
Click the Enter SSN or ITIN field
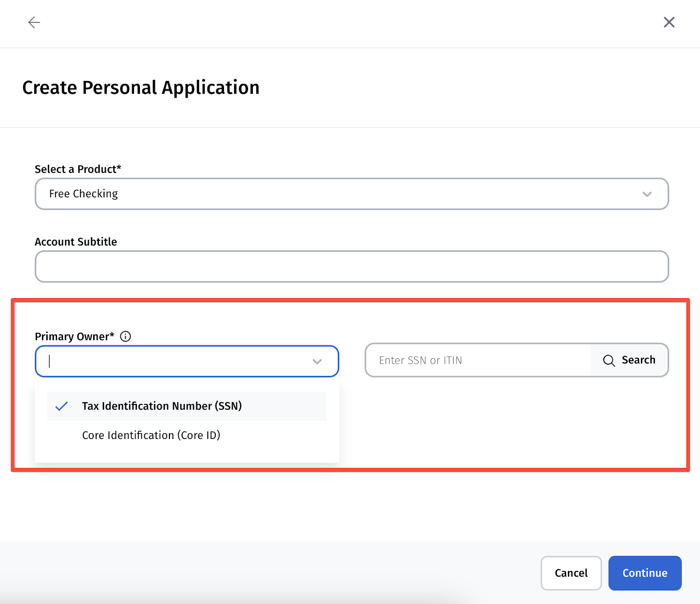(x=477, y=360)
